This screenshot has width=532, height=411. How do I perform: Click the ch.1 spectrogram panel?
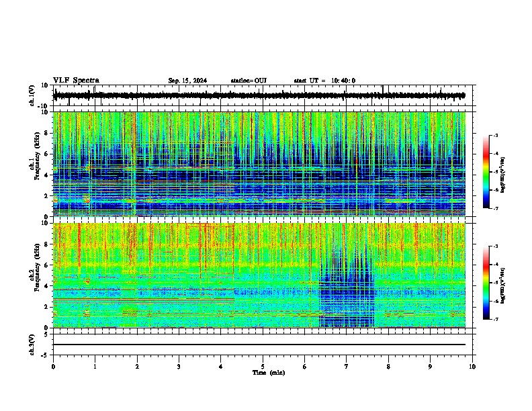click(x=259, y=164)
